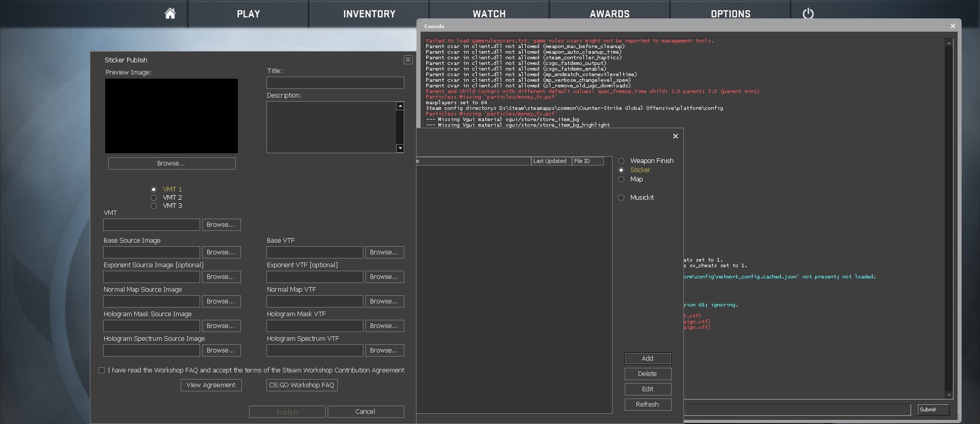Viewport: 980px width, 424px height.
Task: Click the power quit icon
Action: (x=807, y=14)
